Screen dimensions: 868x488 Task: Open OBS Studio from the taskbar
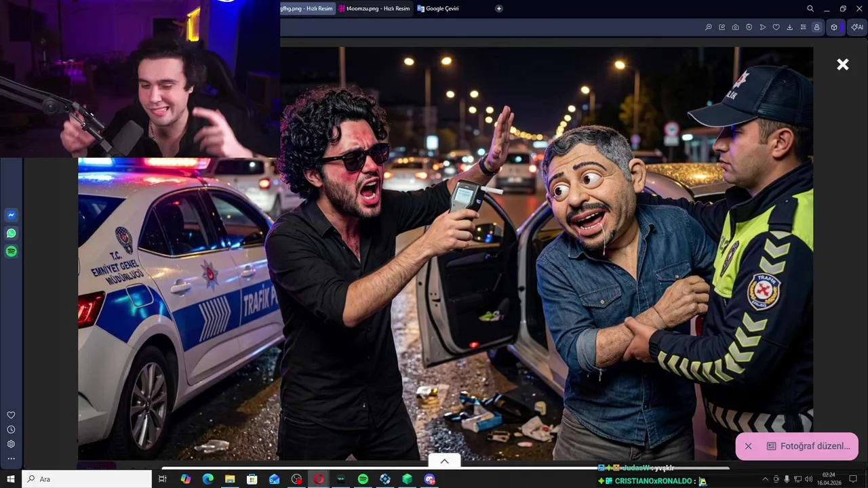[296, 479]
